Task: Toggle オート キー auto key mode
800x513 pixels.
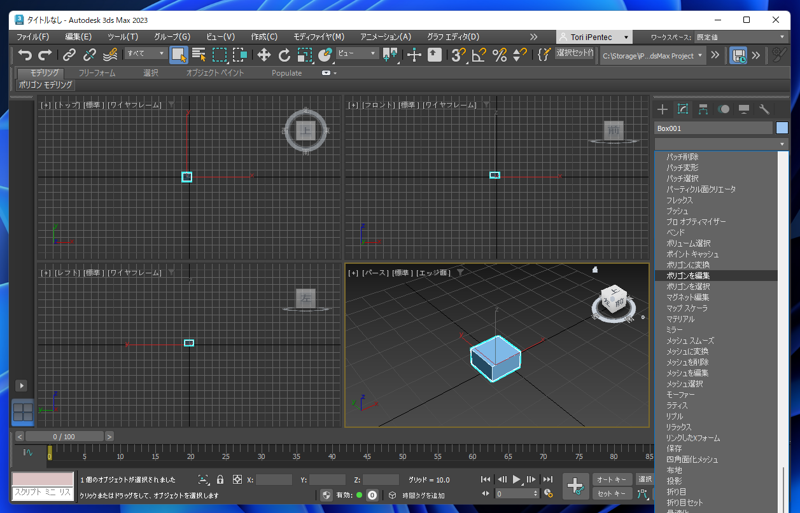Action: [x=611, y=479]
